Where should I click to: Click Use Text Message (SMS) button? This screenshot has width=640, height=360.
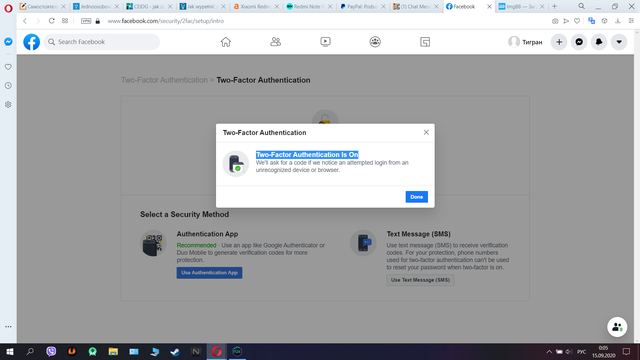[x=420, y=280]
